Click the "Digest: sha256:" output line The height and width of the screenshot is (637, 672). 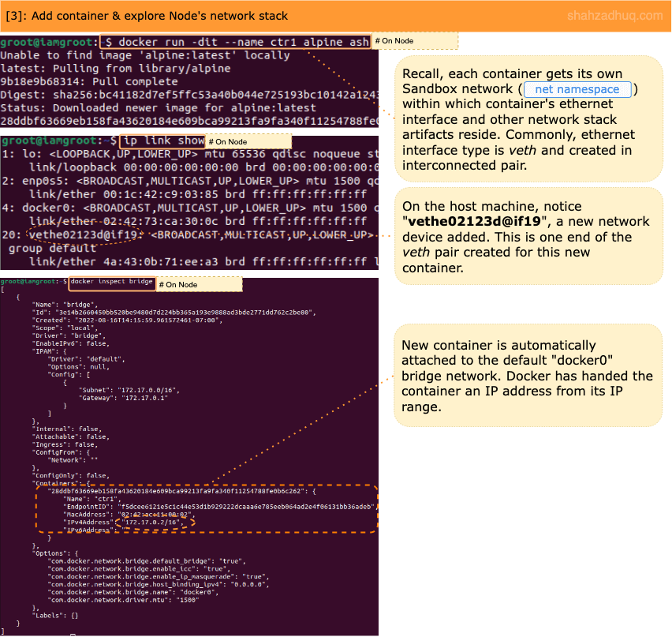tap(189, 95)
